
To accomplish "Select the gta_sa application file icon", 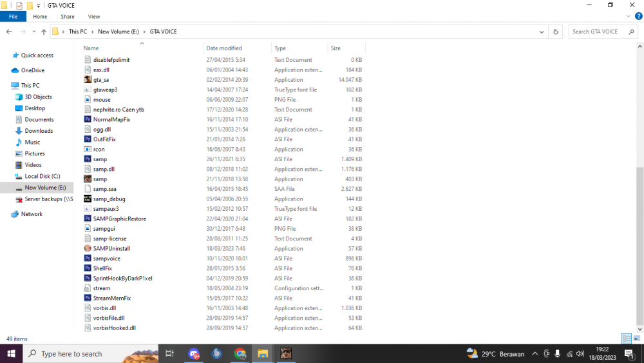I will pyautogui.click(x=88, y=80).
